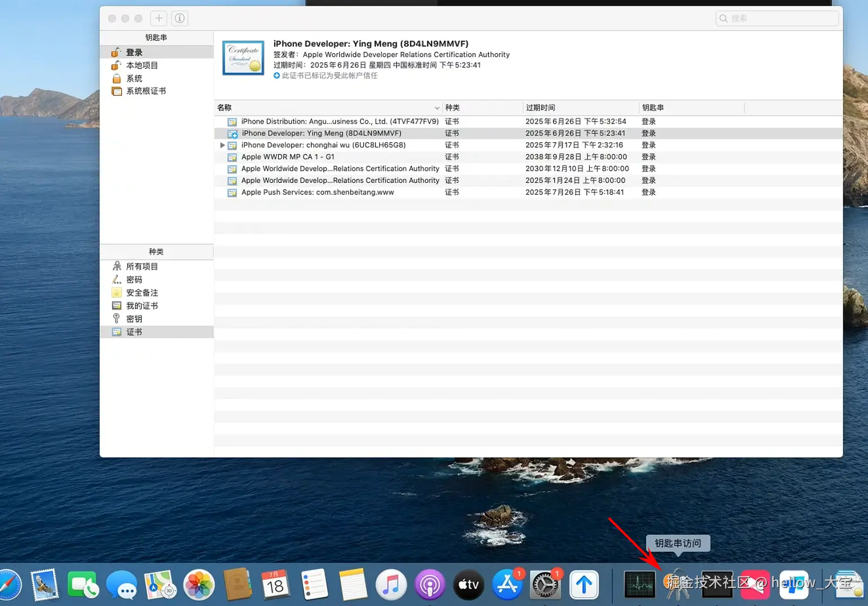Viewport: 868px width, 606px height.
Task: Click the large certificate thumbnail image
Action: [243, 58]
